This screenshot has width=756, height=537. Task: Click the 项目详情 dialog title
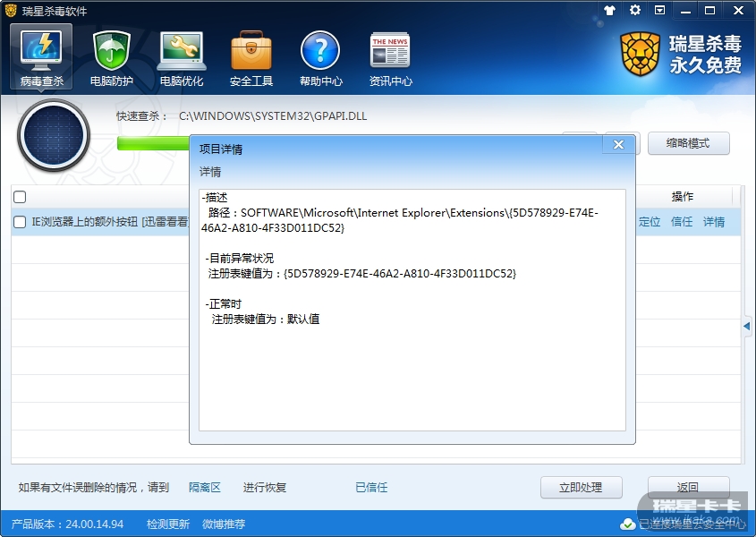[221, 149]
